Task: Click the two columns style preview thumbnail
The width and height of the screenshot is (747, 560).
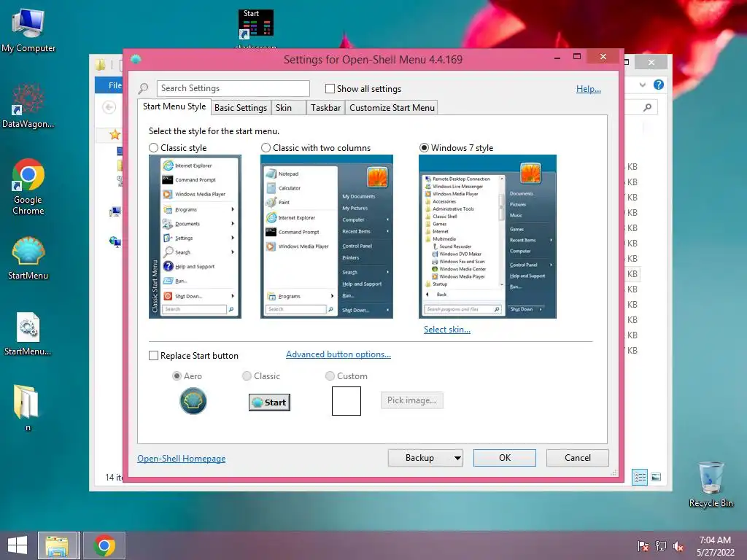Action: point(327,236)
